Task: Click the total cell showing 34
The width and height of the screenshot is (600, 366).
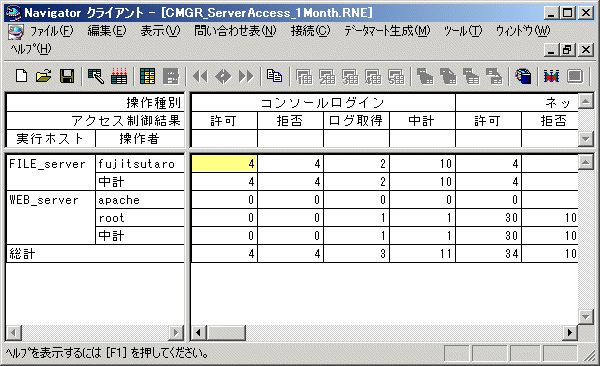Action: point(488,253)
